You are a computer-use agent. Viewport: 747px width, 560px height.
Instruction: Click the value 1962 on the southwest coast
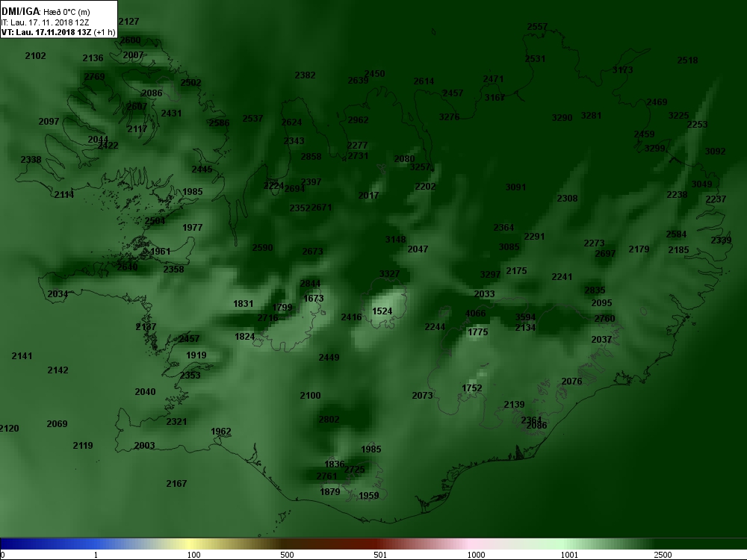(x=221, y=432)
